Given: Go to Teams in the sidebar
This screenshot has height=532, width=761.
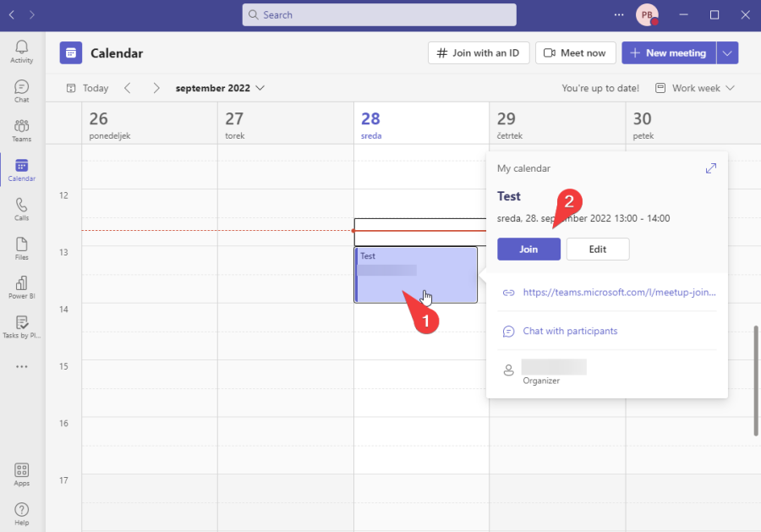Looking at the screenshot, I should click(x=22, y=129).
